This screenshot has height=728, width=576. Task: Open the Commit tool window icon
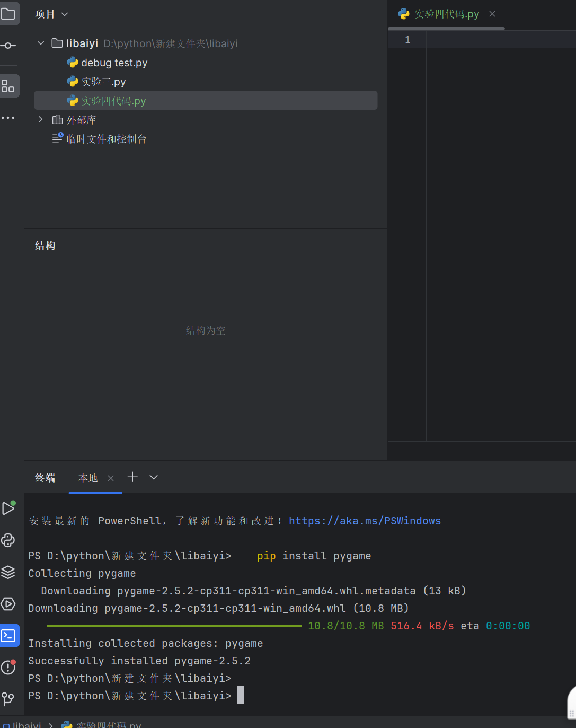pos(8,46)
